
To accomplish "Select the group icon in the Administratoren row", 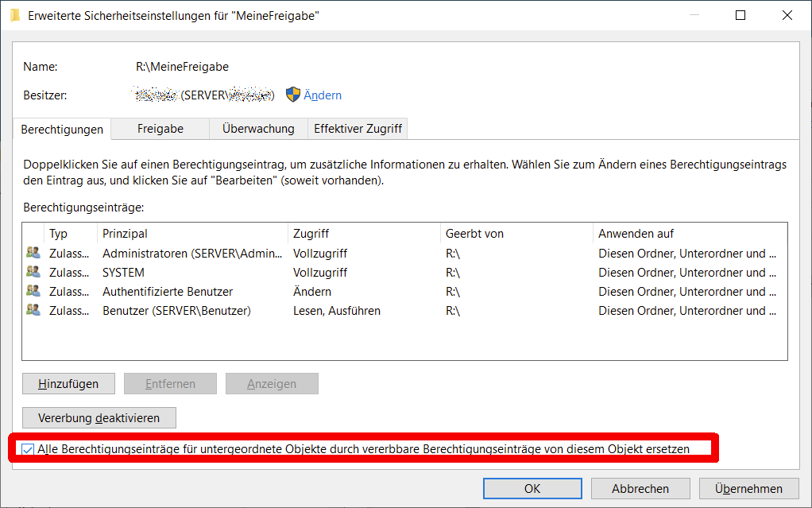I will (33, 253).
